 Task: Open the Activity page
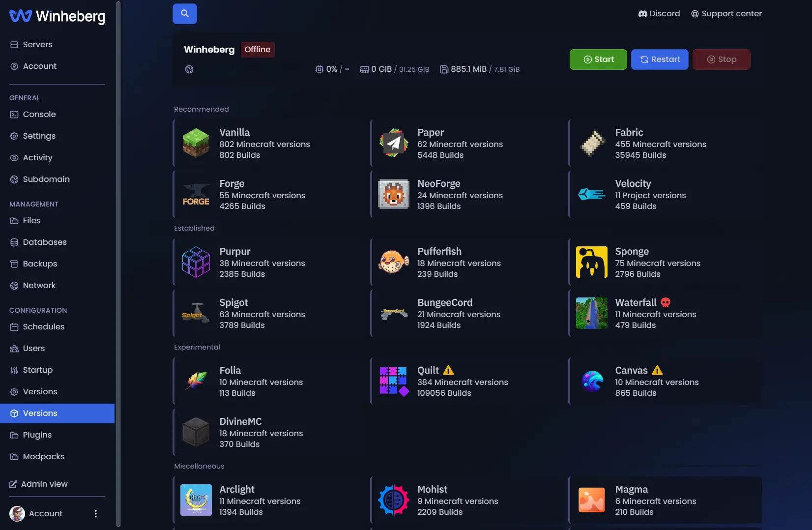click(58, 158)
